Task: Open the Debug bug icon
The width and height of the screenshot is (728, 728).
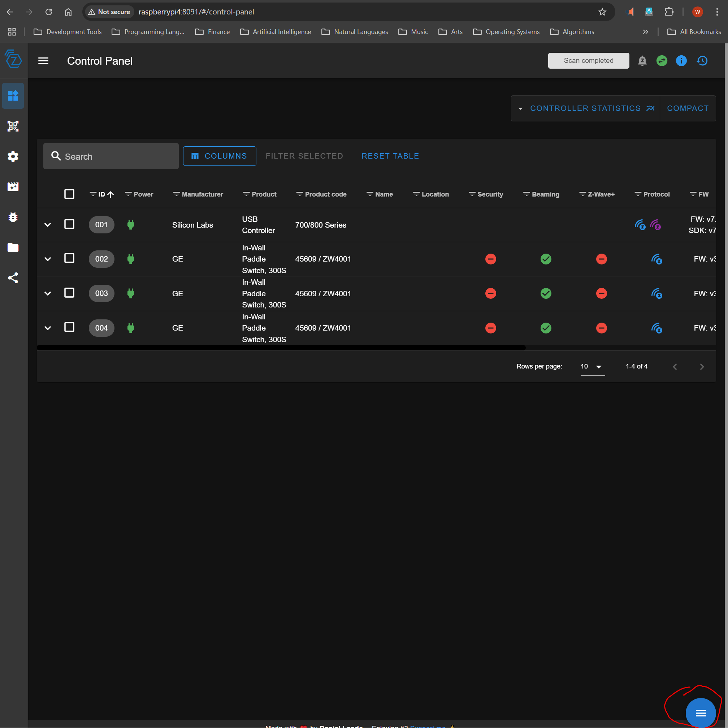Action: (13, 217)
